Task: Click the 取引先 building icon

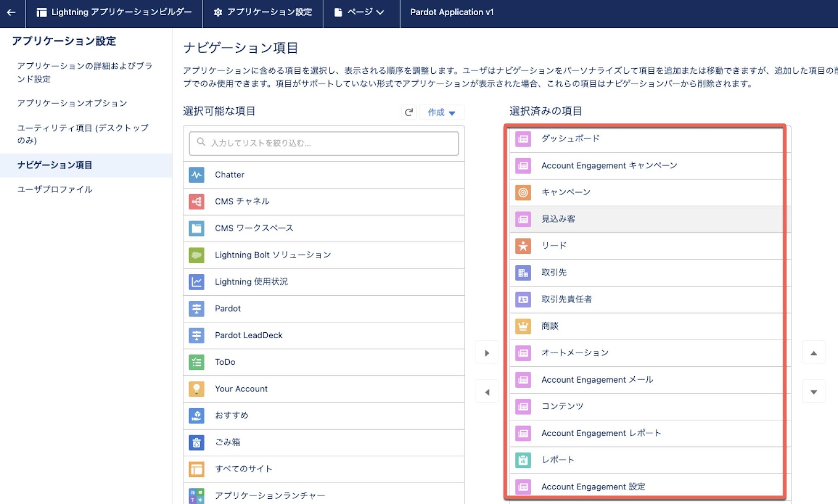Action: (523, 273)
